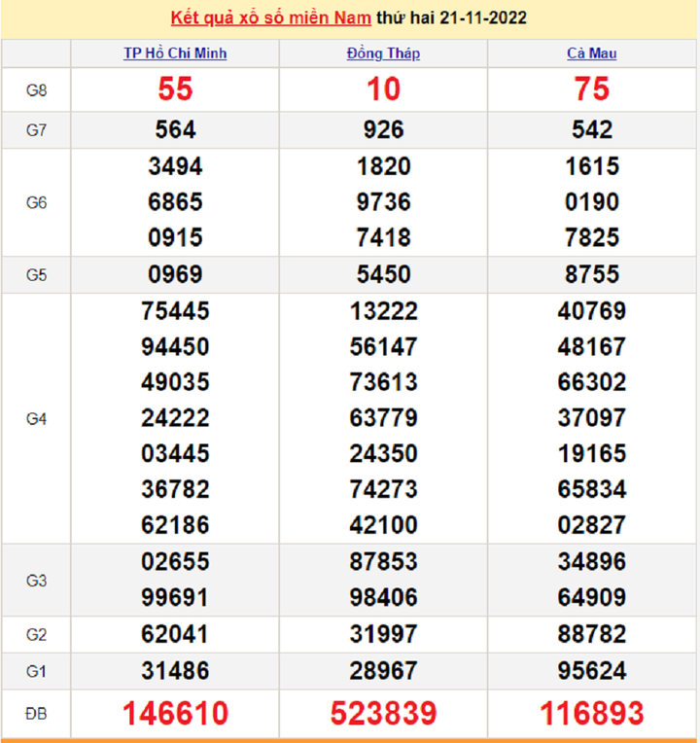Viewport: 700px width, 743px height.
Task: Click the special prize number 523839
Action: [x=383, y=714]
